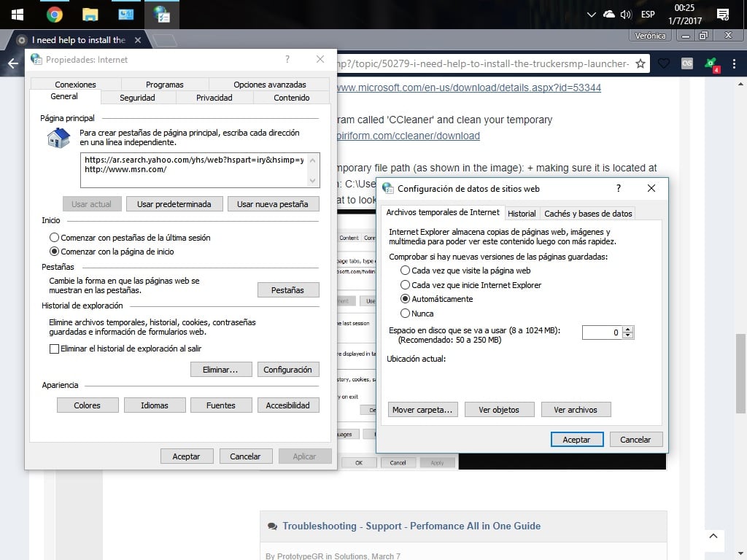Viewport: 747px width, 560px height.
Task: Click the star bookmark icon in address bar
Action: (x=640, y=63)
